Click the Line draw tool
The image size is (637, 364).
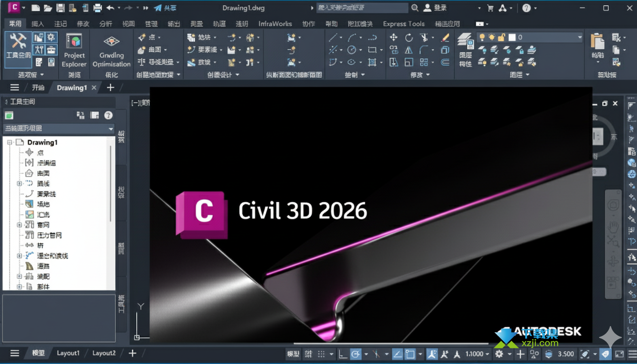[x=333, y=37]
